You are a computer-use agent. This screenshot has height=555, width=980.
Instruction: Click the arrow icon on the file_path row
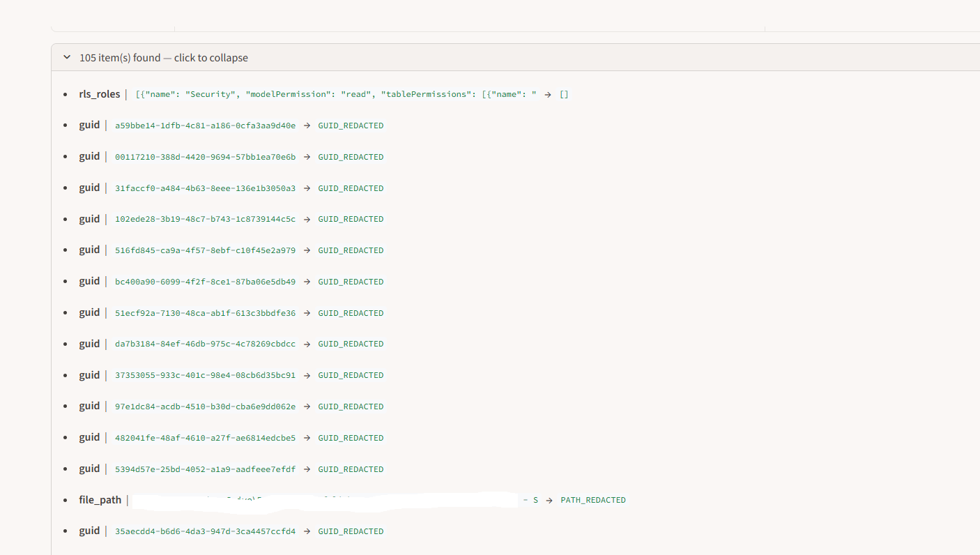pyautogui.click(x=550, y=499)
